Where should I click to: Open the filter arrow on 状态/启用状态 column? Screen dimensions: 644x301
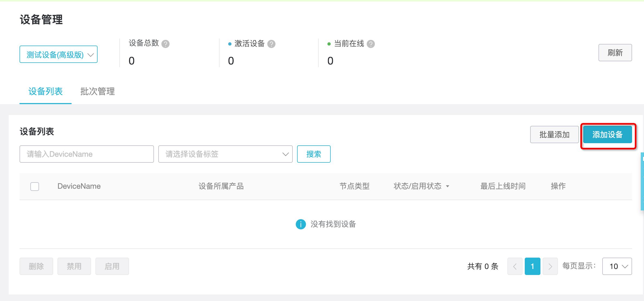[x=448, y=186]
